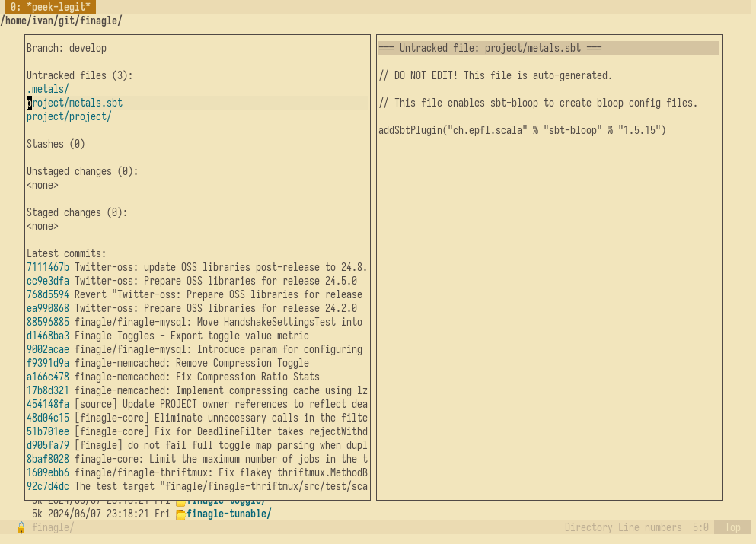Click the finagle/ buffer name in mode line
This screenshot has height=544, width=756.
pos(53,527)
